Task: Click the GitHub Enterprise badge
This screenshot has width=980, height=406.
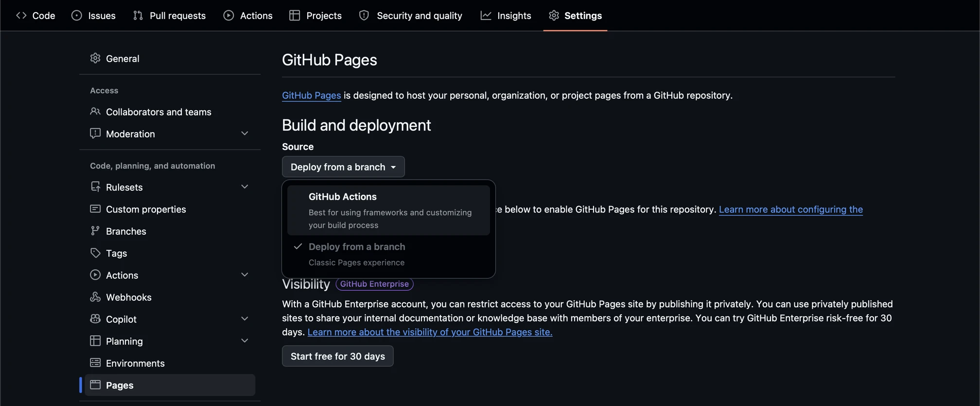Action: (374, 284)
